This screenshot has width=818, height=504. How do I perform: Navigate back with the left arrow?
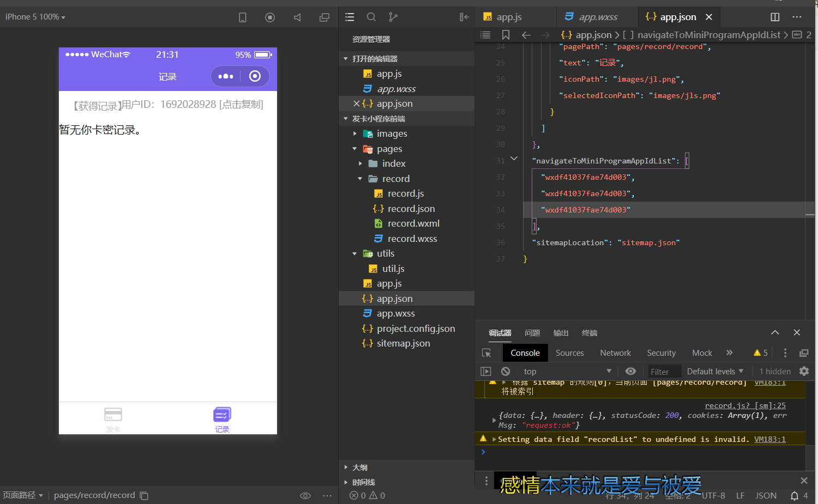point(526,35)
